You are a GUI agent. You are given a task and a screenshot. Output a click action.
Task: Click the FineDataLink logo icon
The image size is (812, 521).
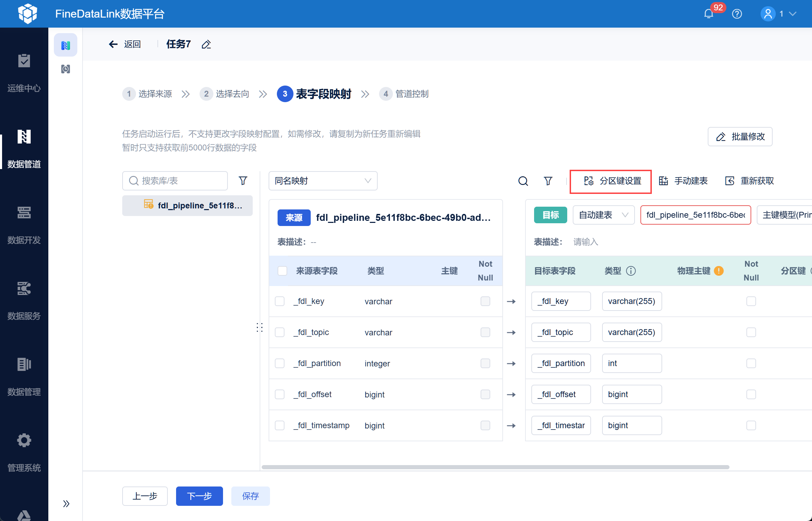28,14
